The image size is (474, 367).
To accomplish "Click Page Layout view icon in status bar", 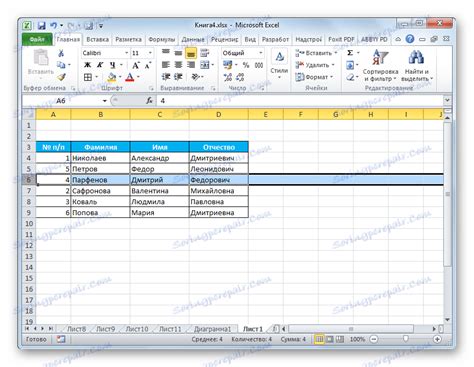I will click(x=329, y=339).
